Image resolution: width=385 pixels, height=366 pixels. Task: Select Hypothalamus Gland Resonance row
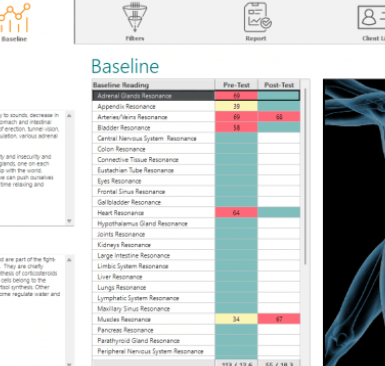tap(196, 223)
